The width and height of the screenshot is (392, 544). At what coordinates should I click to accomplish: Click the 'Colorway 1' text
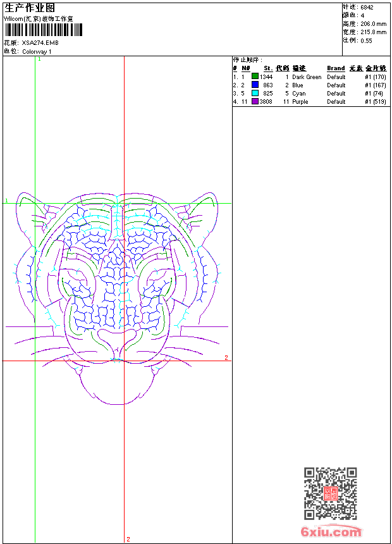tap(37, 52)
